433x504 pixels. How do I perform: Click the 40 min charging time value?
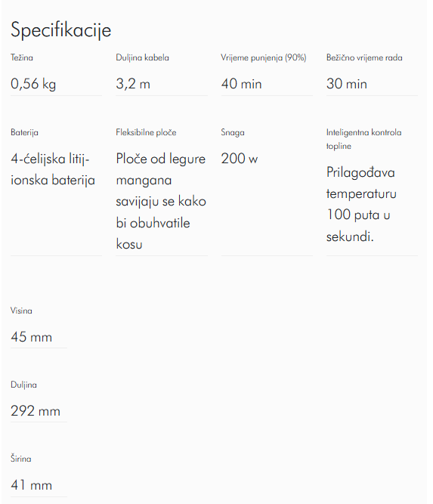pos(241,84)
